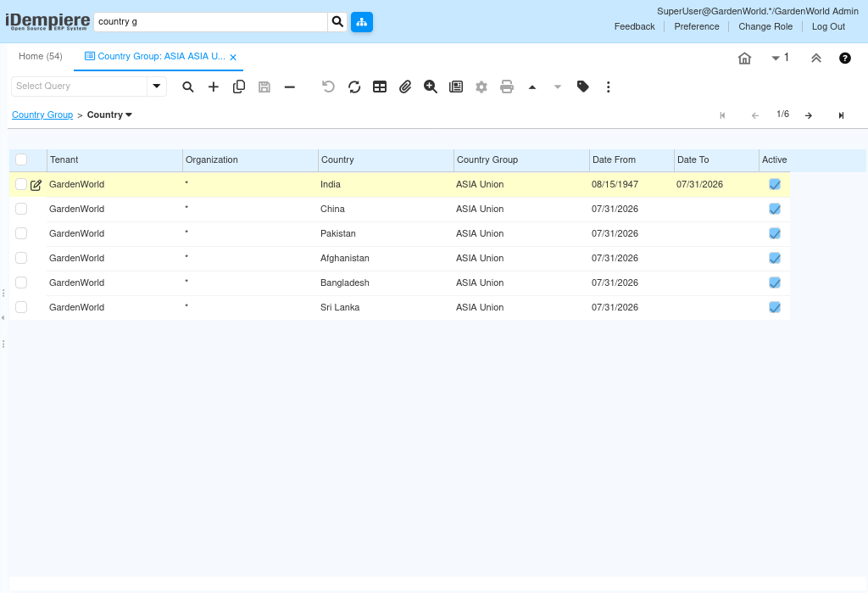This screenshot has width=868, height=593.
Task: Open the Feedback link
Action: [634, 26]
